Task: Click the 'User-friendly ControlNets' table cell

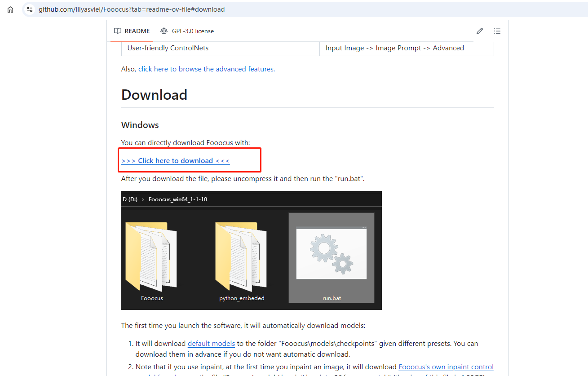Action: (168, 48)
